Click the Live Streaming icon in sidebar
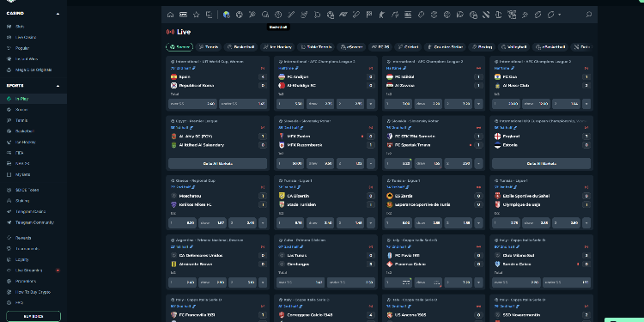644x322 pixels. coord(9,270)
